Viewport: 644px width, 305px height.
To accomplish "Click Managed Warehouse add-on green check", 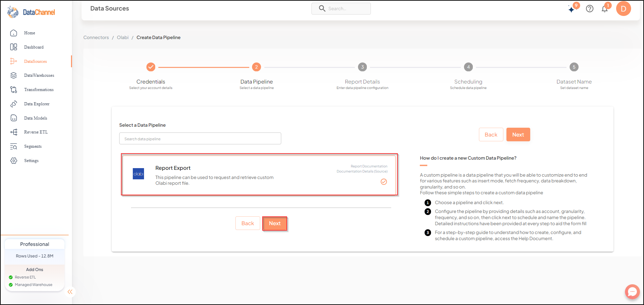I will pyautogui.click(x=11, y=285).
